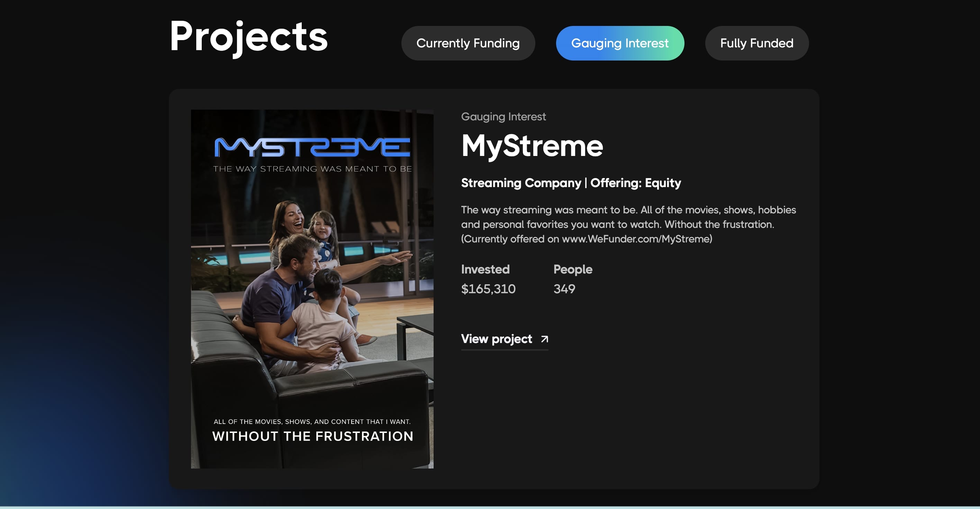Click the description line ending in 'shows, hobbies'
Image resolution: width=980 pixels, height=509 pixels.
[628, 210]
